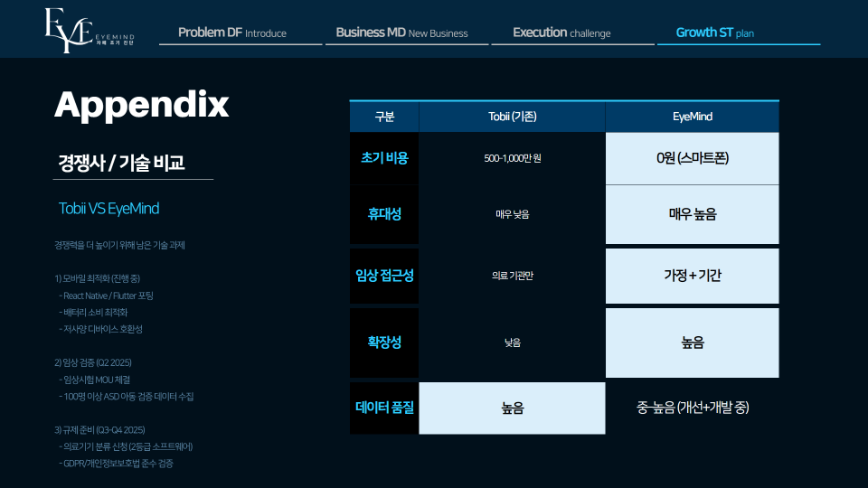Click the Tobii VS EyeMind subtitle
This screenshot has height=488, width=868.
[108, 209]
